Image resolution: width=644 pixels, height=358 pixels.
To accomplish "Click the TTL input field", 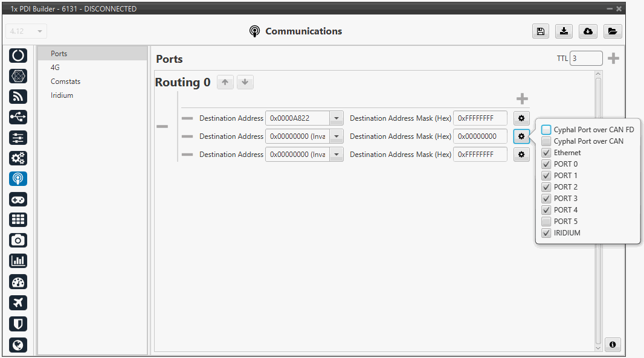I will click(585, 59).
